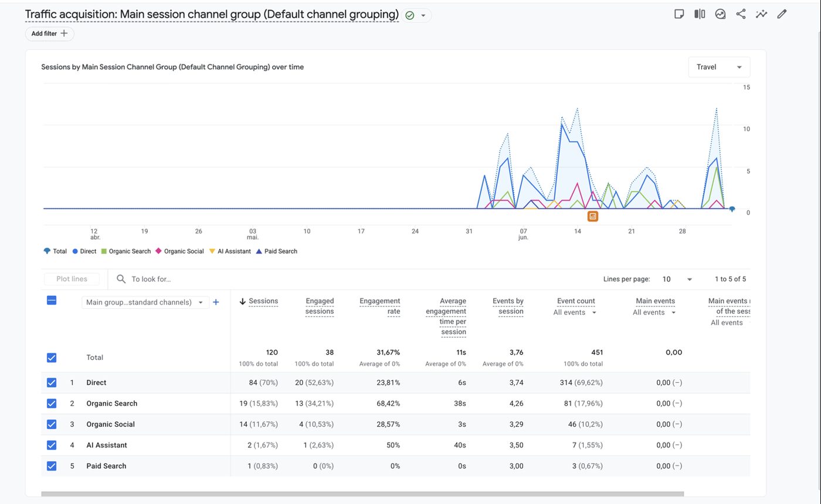Viewport: 821px width, 504px height.
Task: Sort by Average engagement time per session
Action: (446, 316)
